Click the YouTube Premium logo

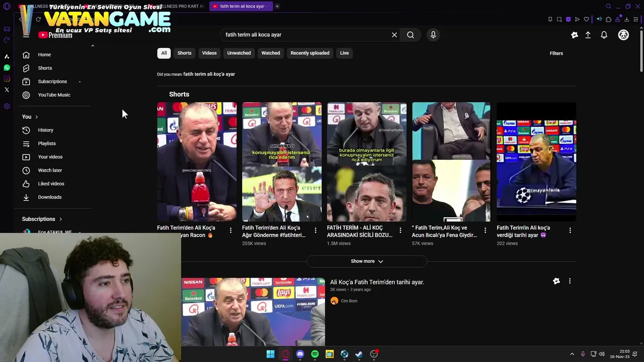pos(55,35)
